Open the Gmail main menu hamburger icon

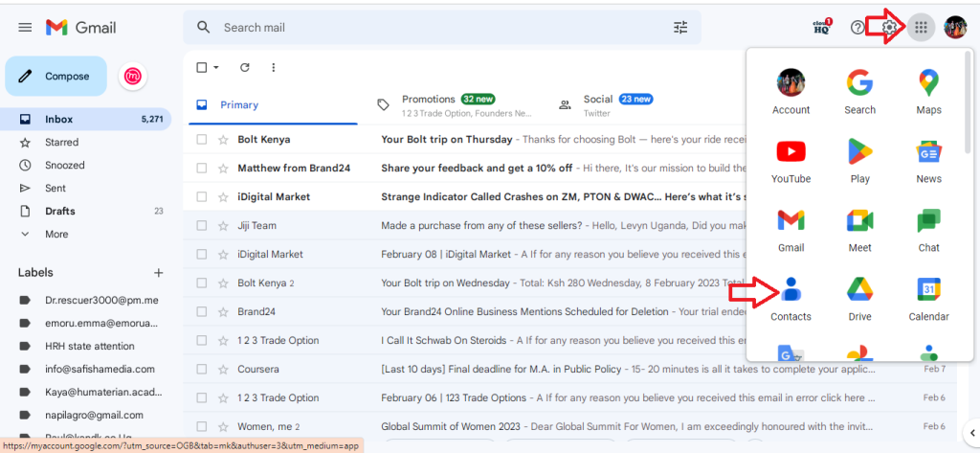pyautogui.click(x=25, y=28)
